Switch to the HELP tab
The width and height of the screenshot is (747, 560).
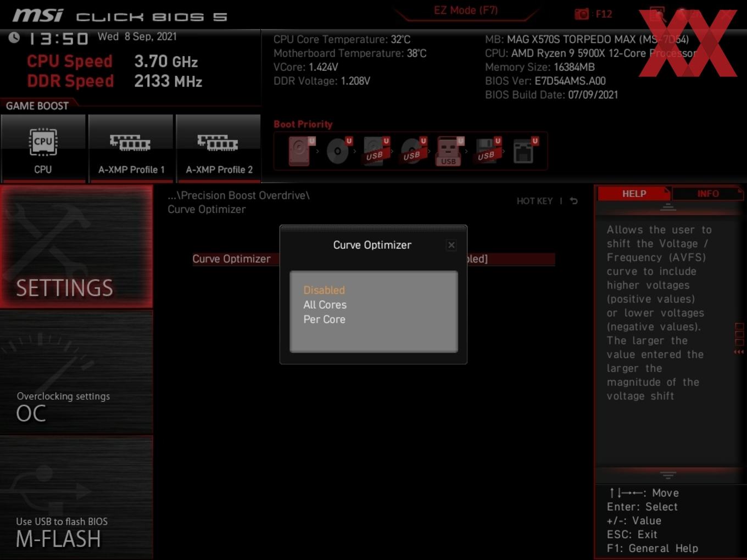pos(634,194)
